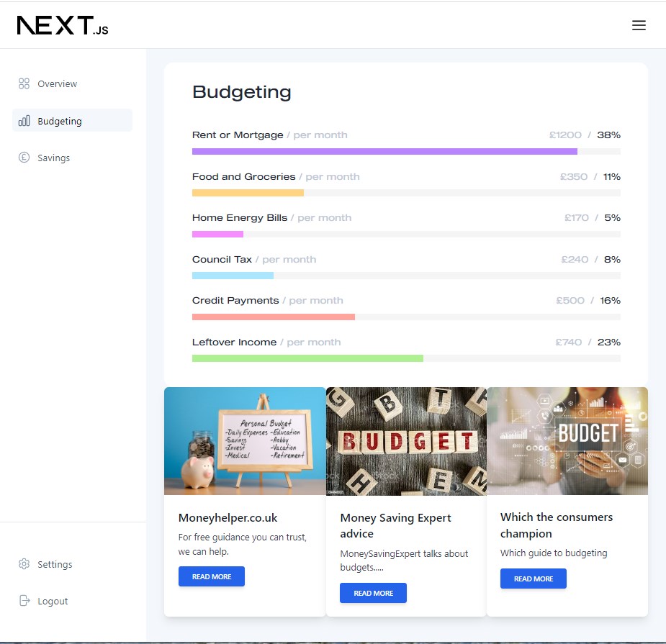Open the Budgeting page heading

[x=240, y=91]
